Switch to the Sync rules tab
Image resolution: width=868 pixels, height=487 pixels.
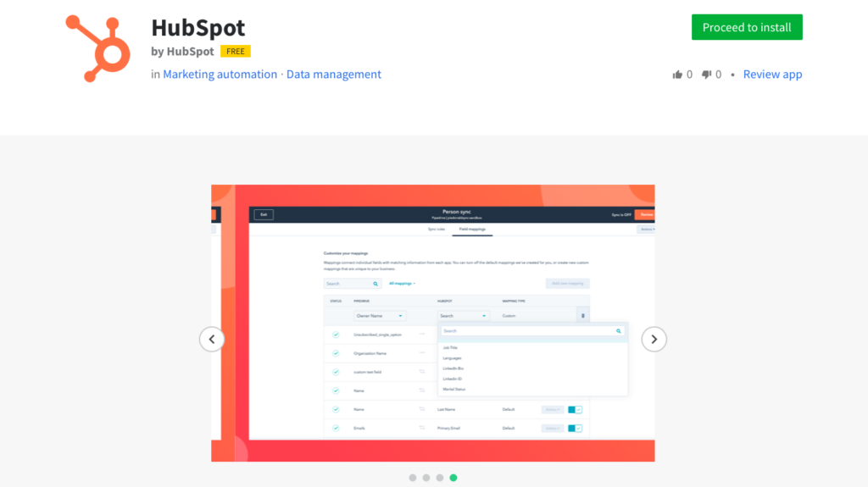pos(437,230)
